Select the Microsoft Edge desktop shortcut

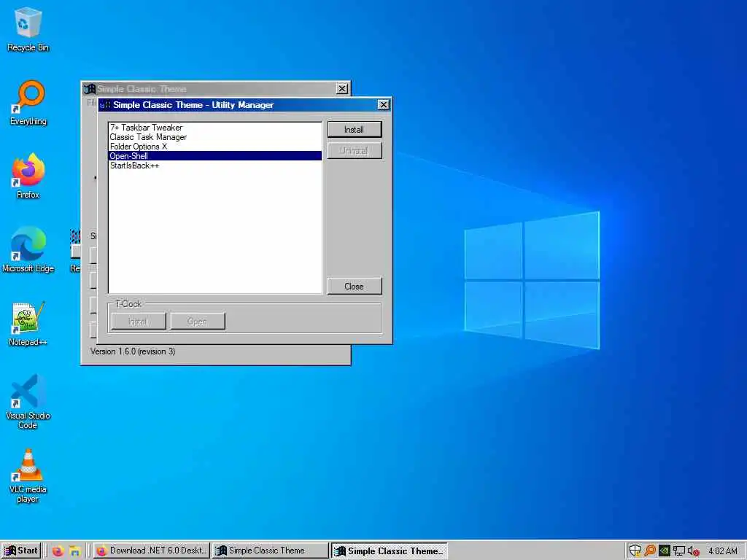[x=28, y=250]
